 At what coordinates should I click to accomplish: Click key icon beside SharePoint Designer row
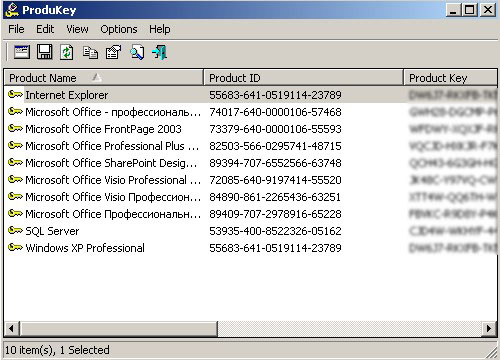click(15, 163)
